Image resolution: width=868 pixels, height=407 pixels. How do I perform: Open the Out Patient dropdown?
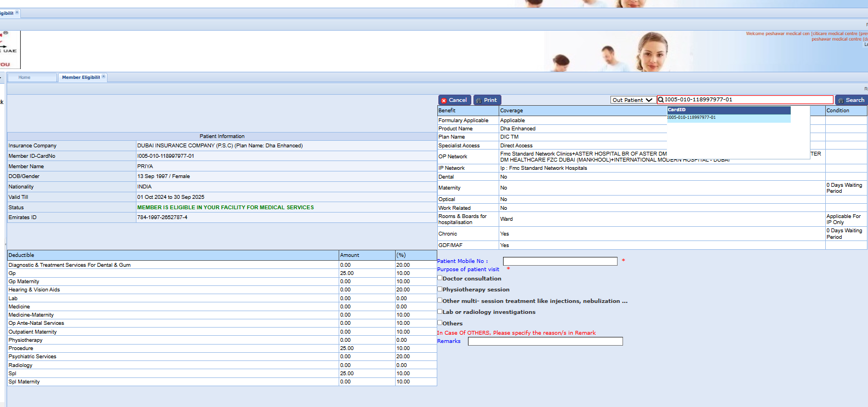(x=632, y=100)
